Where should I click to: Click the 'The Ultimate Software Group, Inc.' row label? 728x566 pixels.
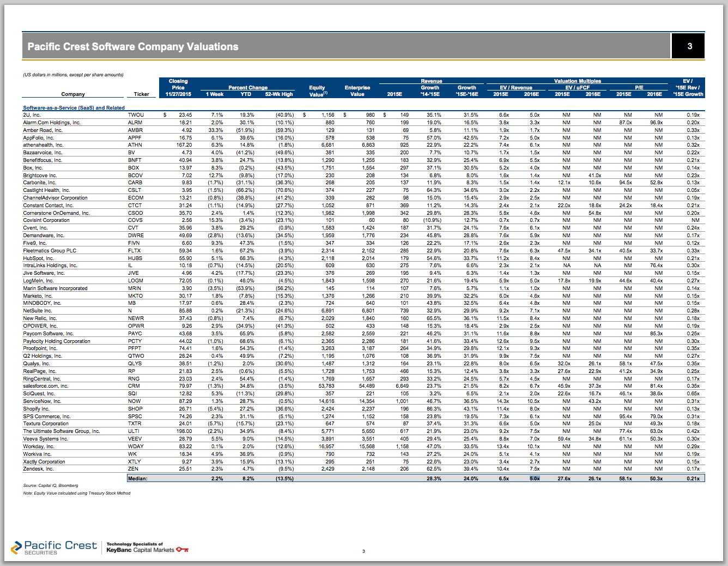(62, 431)
